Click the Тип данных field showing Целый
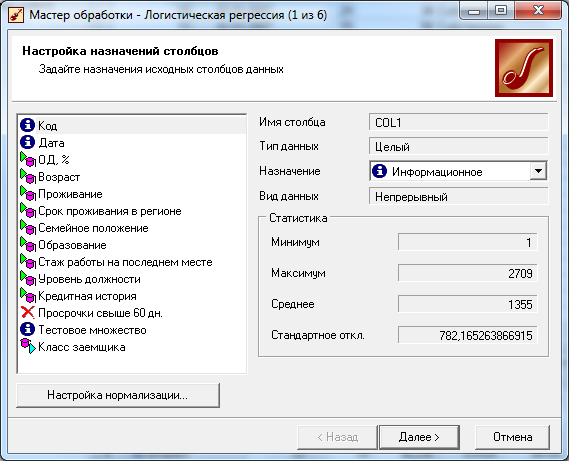 [459, 147]
